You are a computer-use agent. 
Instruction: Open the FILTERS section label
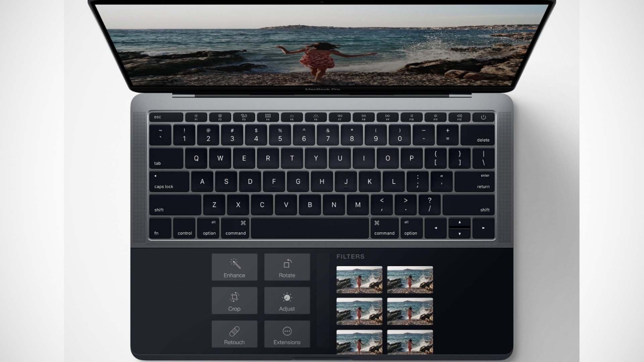(x=350, y=257)
